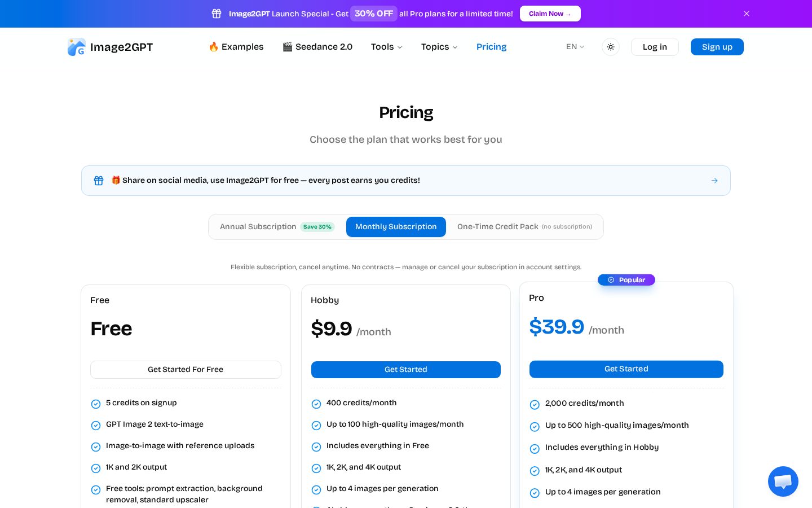Expand the Topics dropdown menu

click(439, 47)
